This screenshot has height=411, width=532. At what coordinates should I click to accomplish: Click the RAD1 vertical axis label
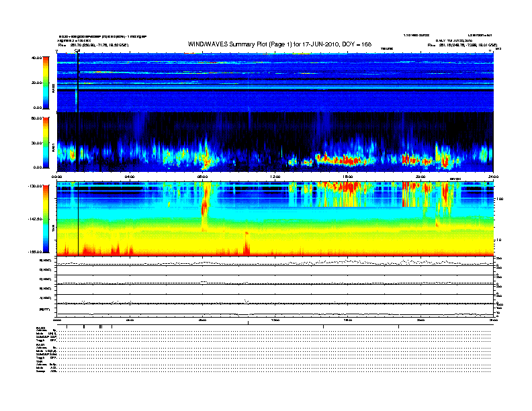pyautogui.click(x=53, y=147)
